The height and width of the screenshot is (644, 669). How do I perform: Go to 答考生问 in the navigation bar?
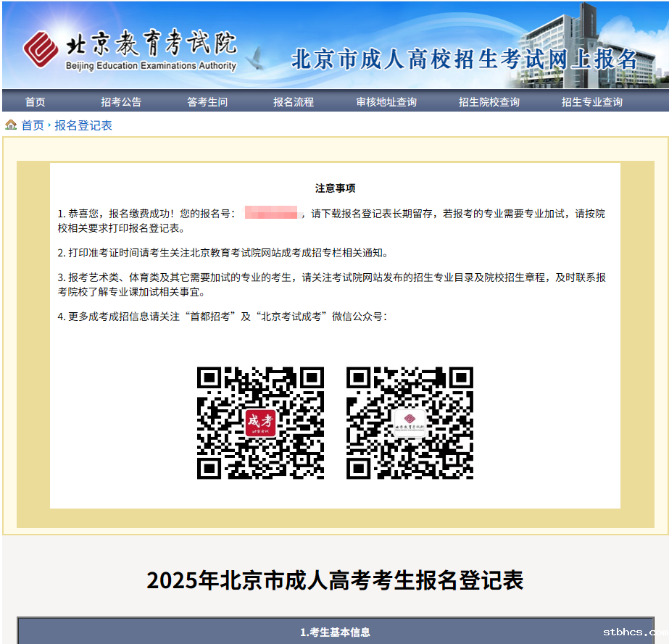[207, 102]
